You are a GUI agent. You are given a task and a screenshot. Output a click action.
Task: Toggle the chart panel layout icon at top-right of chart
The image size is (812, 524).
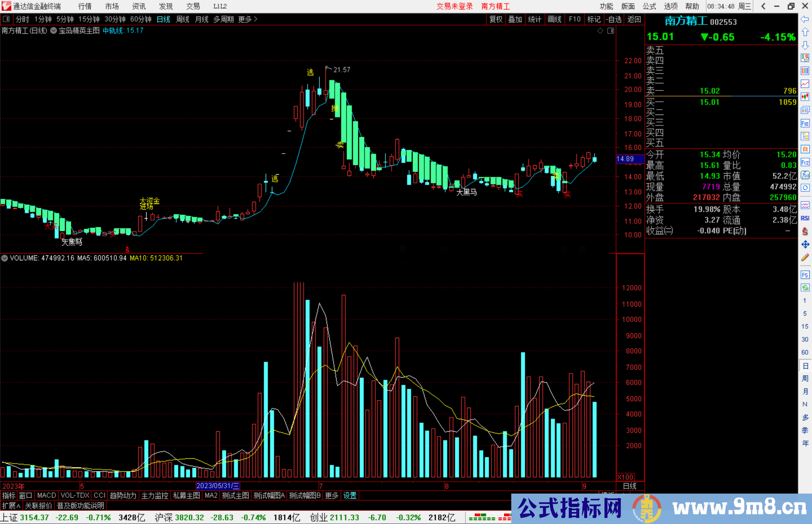pos(611,31)
